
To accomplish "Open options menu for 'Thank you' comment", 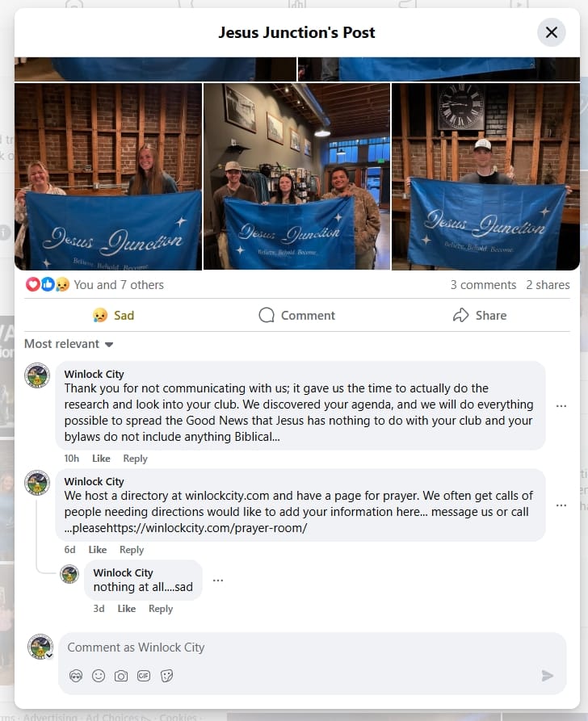I will (561, 406).
